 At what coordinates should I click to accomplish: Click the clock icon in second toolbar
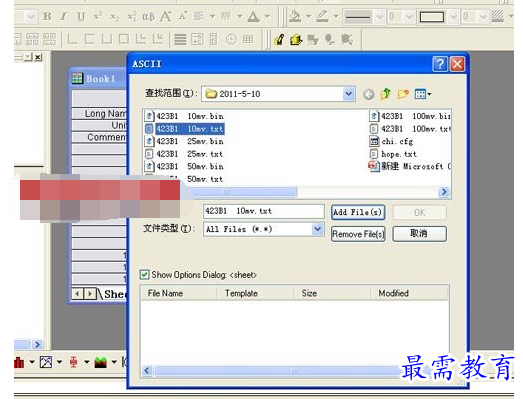[x=231, y=39]
